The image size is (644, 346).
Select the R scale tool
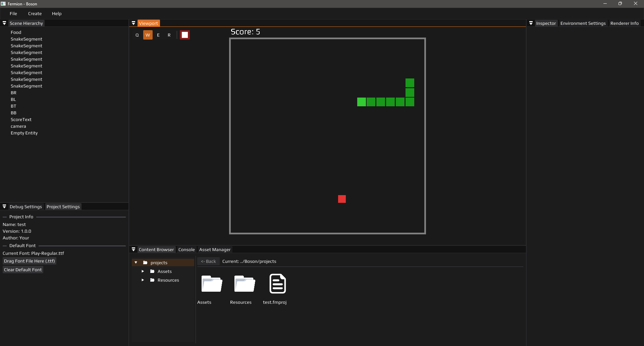(169, 35)
